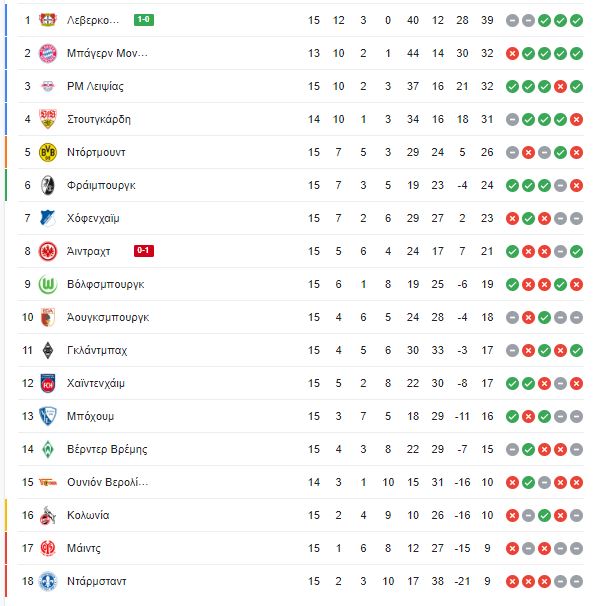Open Στουτγκάρδη team link
Screen dimensions: 595x606
[x=99, y=119]
